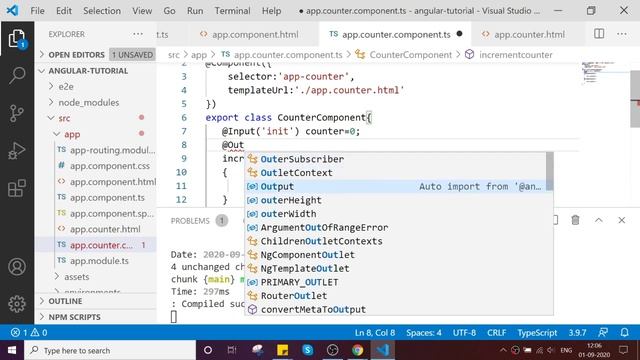Choose OuterSubscriber suggestion

[x=396, y=159]
